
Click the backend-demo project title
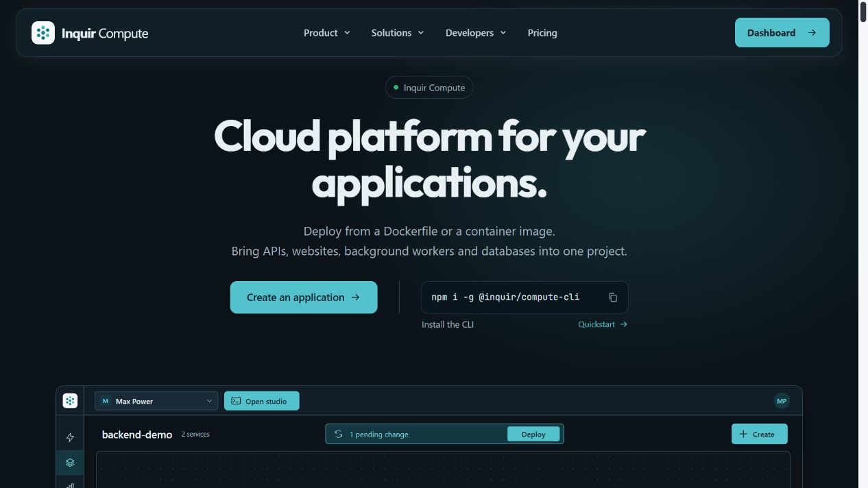click(137, 435)
